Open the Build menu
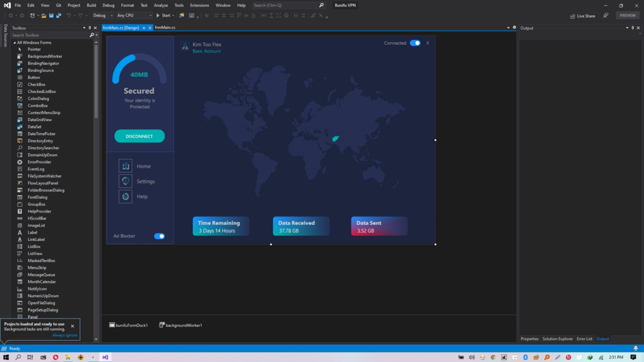The height and width of the screenshot is (362, 644). (x=91, y=5)
